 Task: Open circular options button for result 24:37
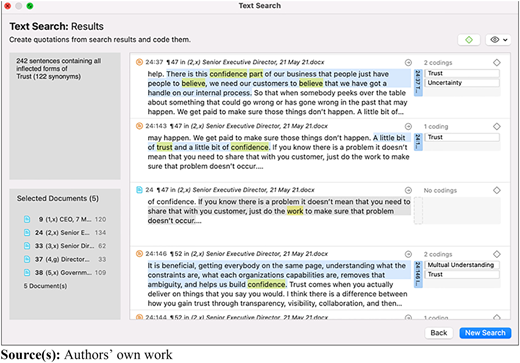[x=408, y=62]
